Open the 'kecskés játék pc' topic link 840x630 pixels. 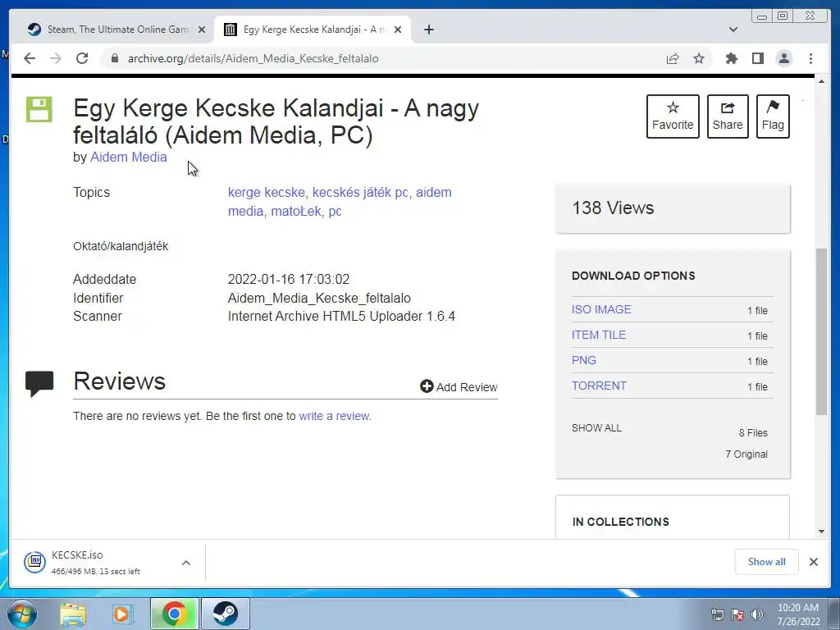pos(360,192)
